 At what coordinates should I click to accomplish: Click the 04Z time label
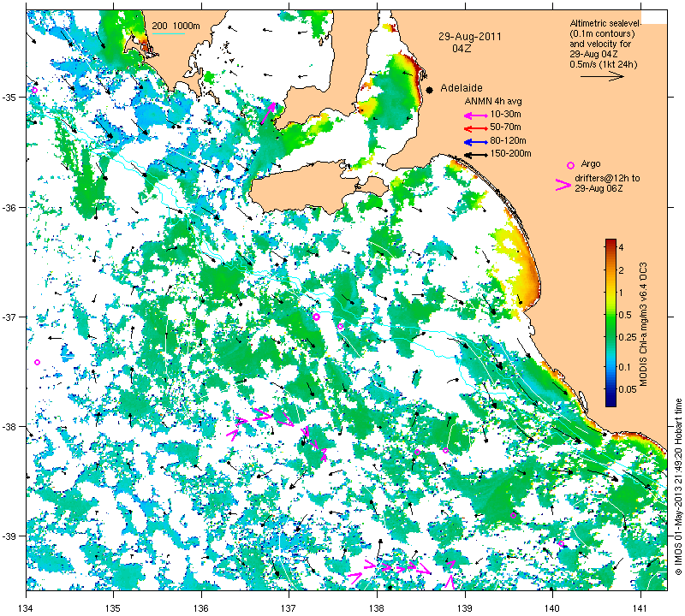tap(462, 49)
